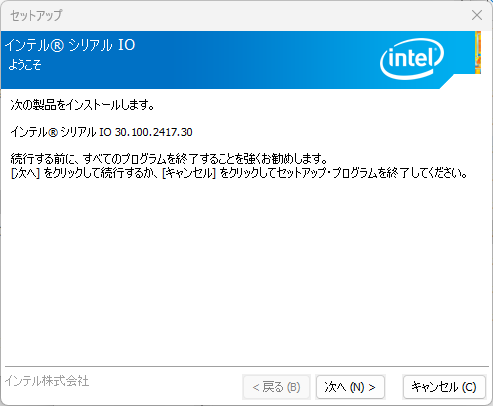
Task: Click the 続行する前に recommendation sentence
Action: click(169, 159)
